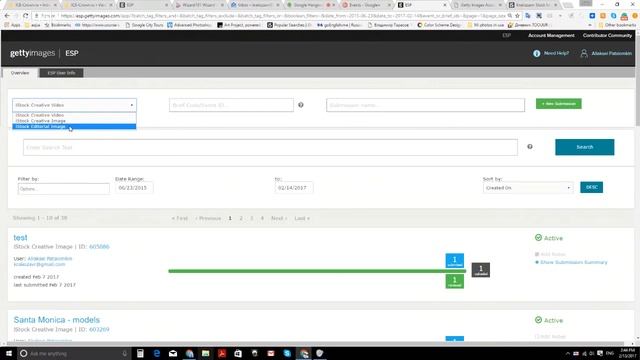Open the user account profile icon
640x360 pixels.
click(584, 53)
